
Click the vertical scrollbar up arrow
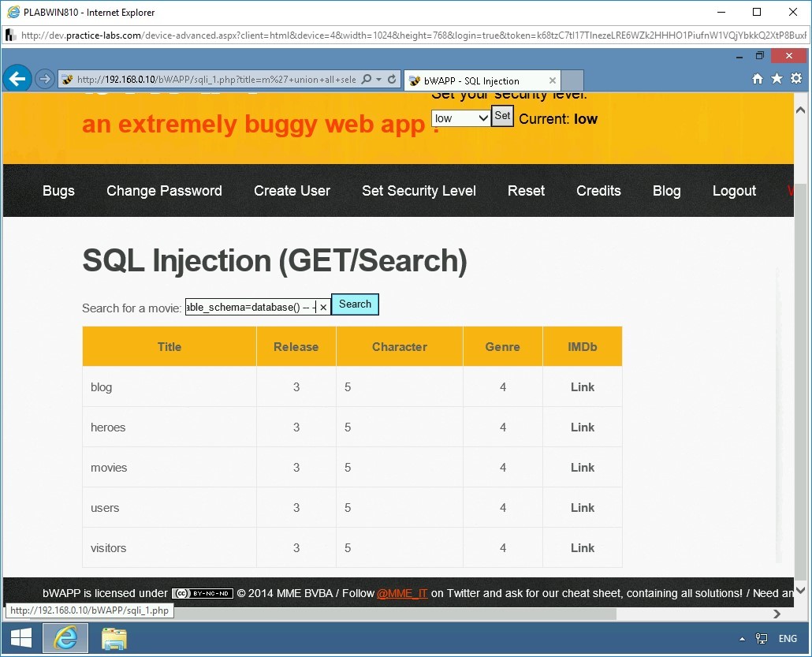(802, 111)
